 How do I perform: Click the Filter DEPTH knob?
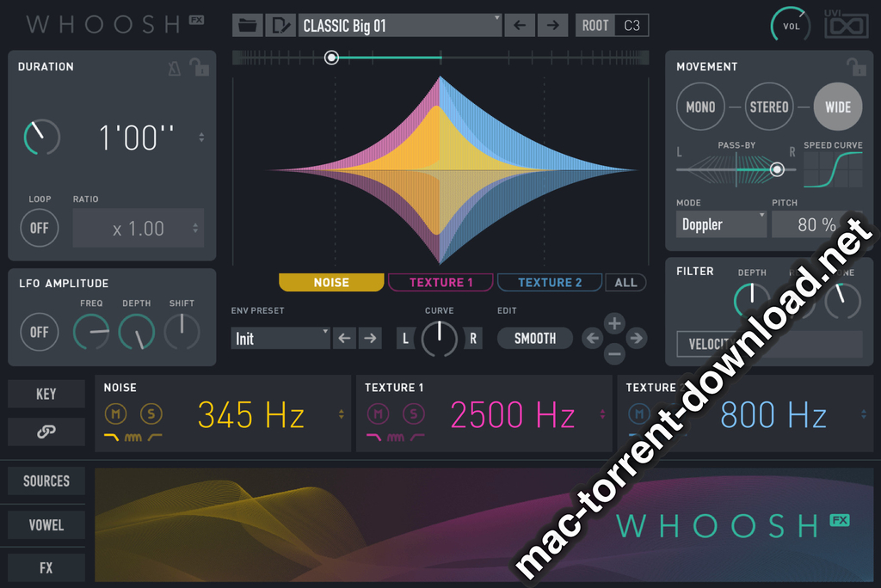point(752,301)
